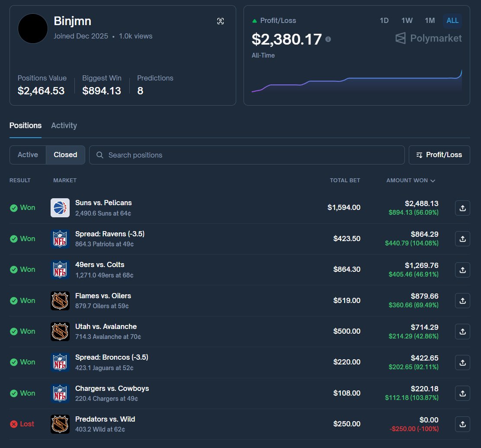The image size is (481, 448).
Task: Open the profile scan icon beside Binjmn
Action: click(220, 21)
